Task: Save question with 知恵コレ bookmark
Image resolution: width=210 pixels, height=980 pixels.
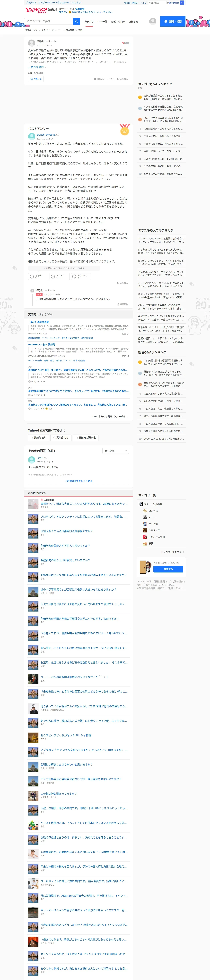Action: (x=99, y=79)
